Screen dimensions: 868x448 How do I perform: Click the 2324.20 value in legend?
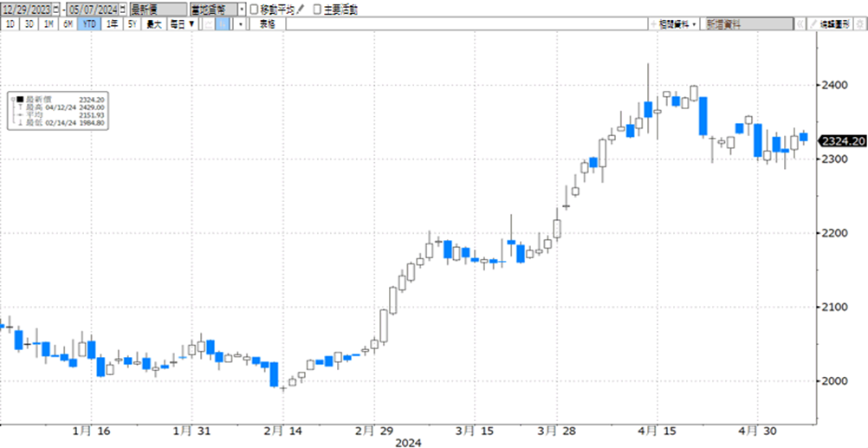coord(91,100)
